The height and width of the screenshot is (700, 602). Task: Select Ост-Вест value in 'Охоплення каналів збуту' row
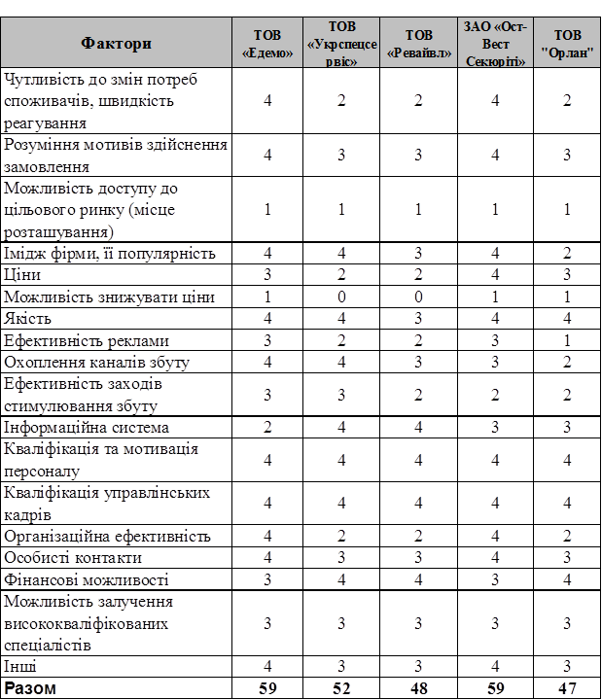[x=495, y=362]
